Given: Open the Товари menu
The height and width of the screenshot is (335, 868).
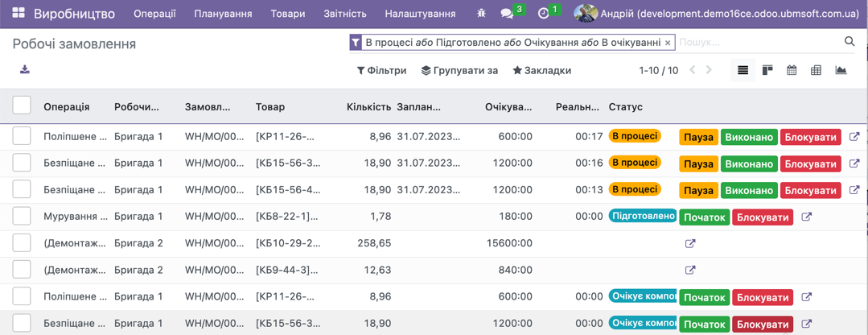Looking at the screenshot, I should pos(288,14).
